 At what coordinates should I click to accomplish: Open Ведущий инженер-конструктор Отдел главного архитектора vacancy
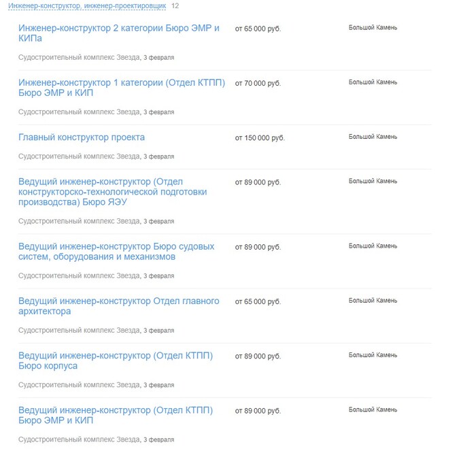pyautogui.click(x=118, y=306)
